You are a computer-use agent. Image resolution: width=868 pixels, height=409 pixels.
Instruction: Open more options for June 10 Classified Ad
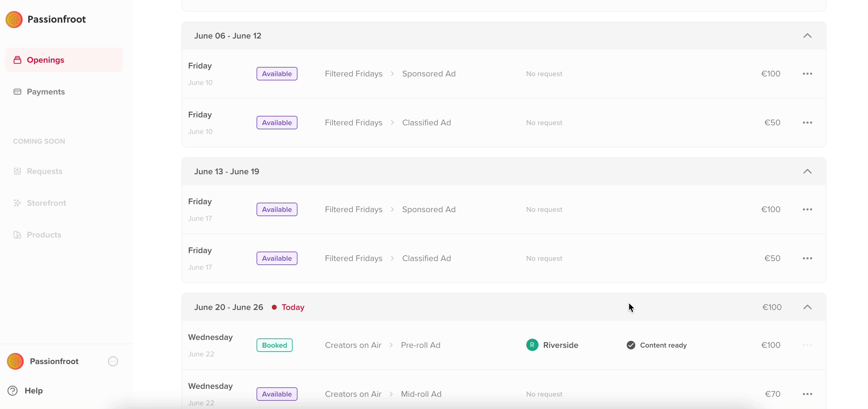pyautogui.click(x=807, y=123)
